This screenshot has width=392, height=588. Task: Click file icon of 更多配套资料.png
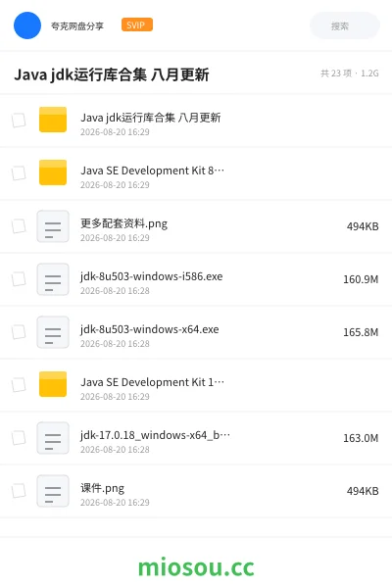point(53,226)
